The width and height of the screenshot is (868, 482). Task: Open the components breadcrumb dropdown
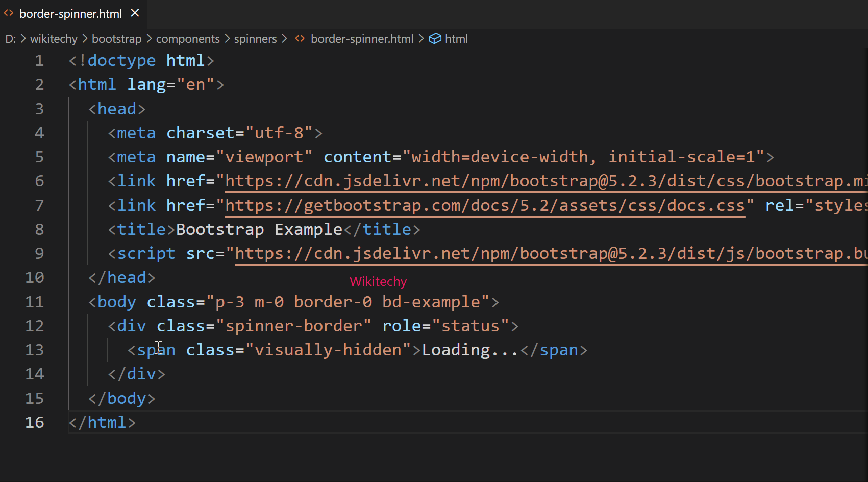(x=187, y=38)
